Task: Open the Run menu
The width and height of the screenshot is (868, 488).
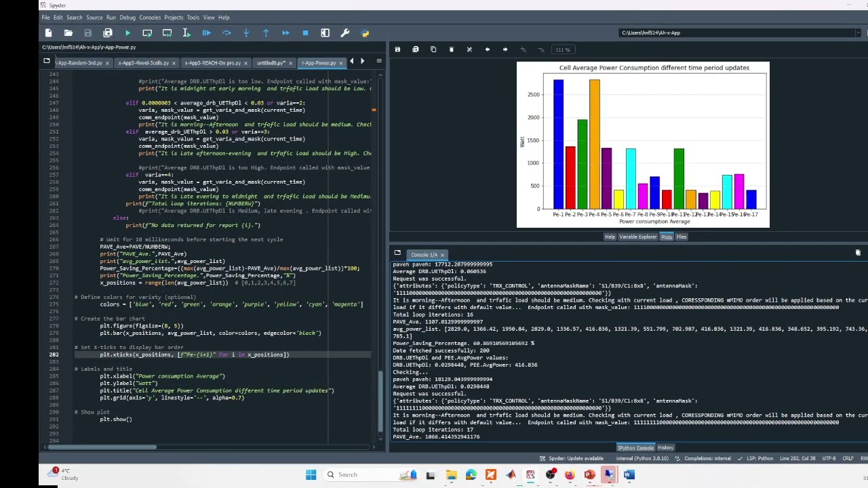Action: point(111,18)
